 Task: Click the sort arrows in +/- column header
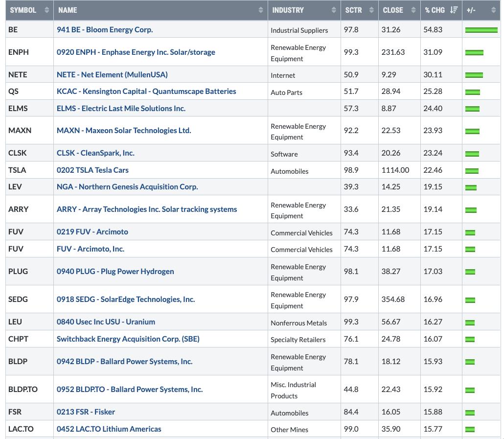493,10
